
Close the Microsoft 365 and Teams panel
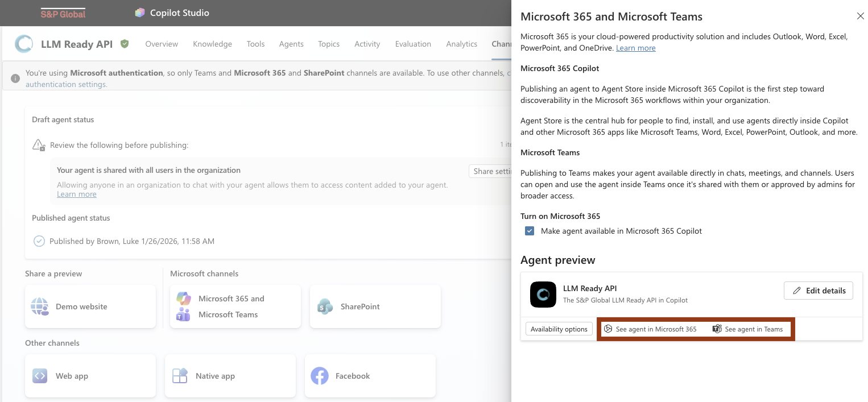tap(860, 16)
